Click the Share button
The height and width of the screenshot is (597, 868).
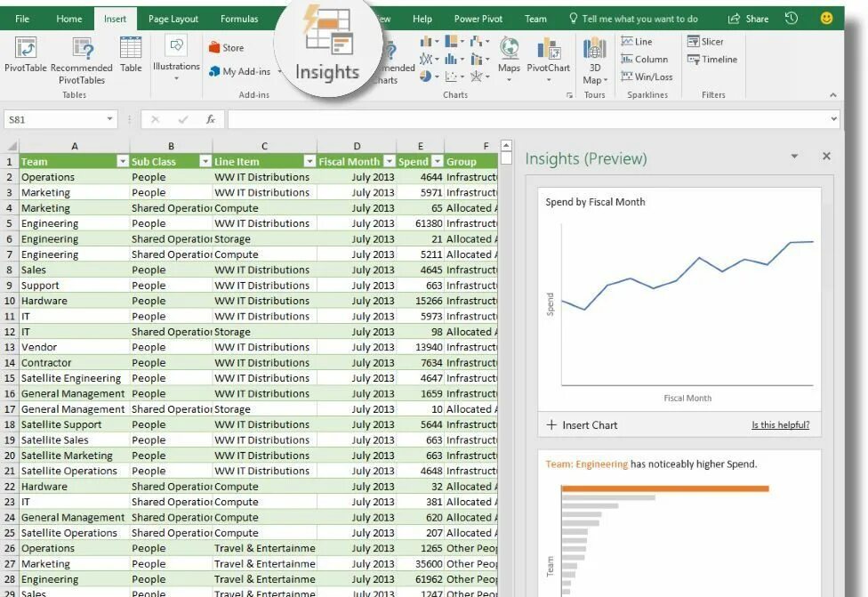749,19
